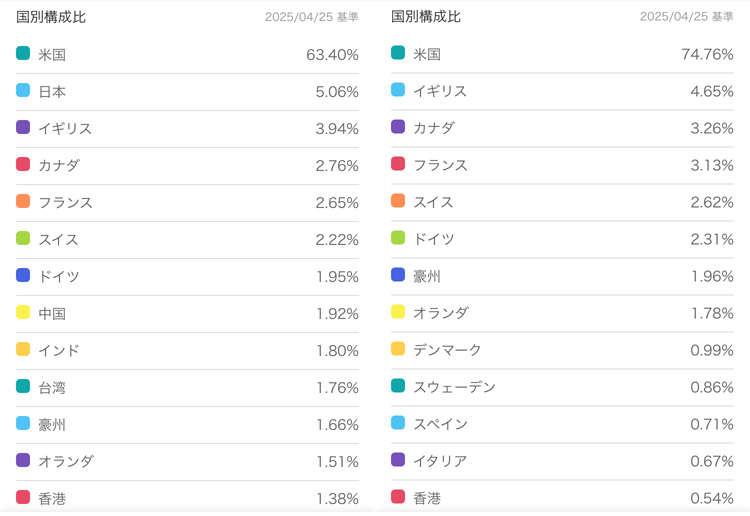The width and height of the screenshot is (750, 516).
Task: Click the purple swatch beside イタリア
Action: 398,460
